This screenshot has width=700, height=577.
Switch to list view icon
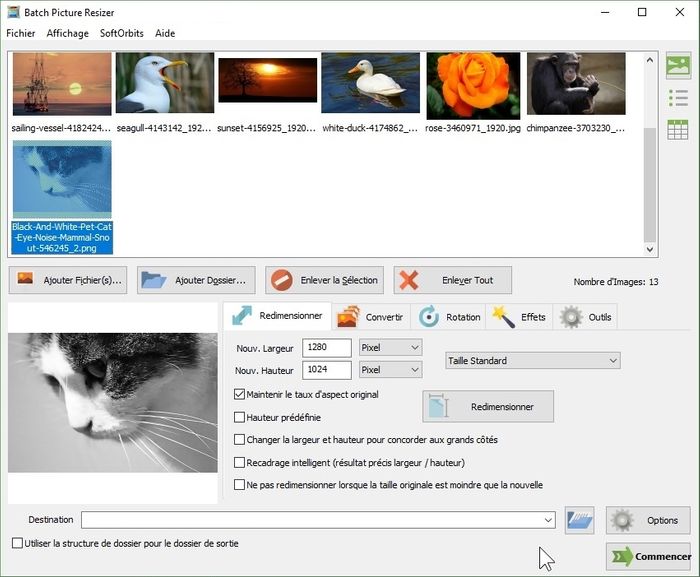click(679, 98)
